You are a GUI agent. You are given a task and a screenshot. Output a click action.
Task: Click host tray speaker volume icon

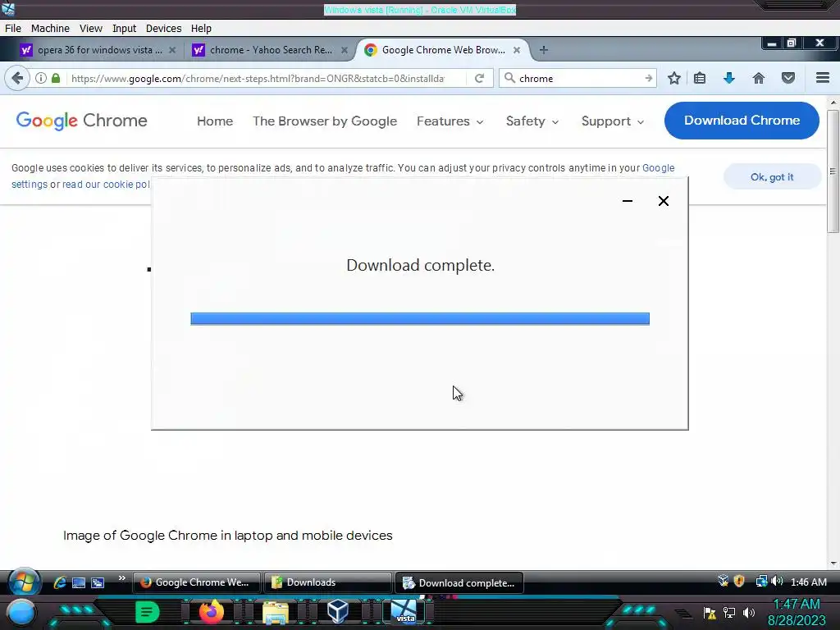pyautogui.click(x=748, y=613)
